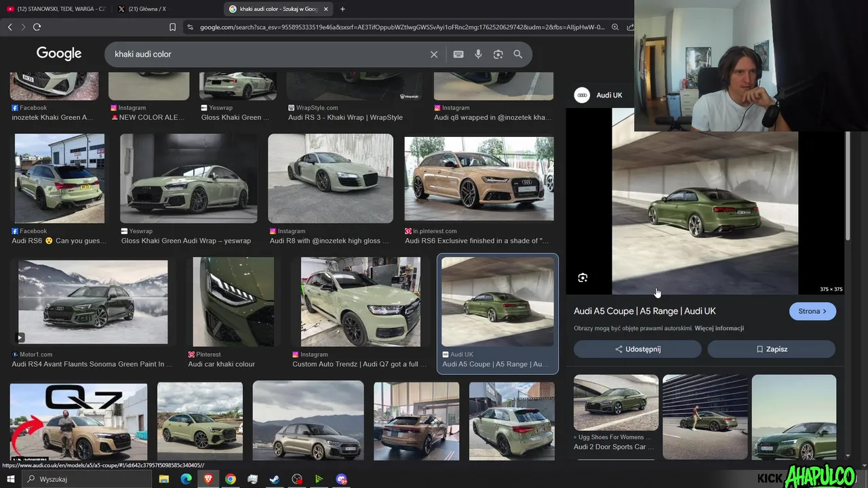Open the zoom magnifier icon in the address bar
Viewport: 868px width, 488px height.
(x=615, y=27)
